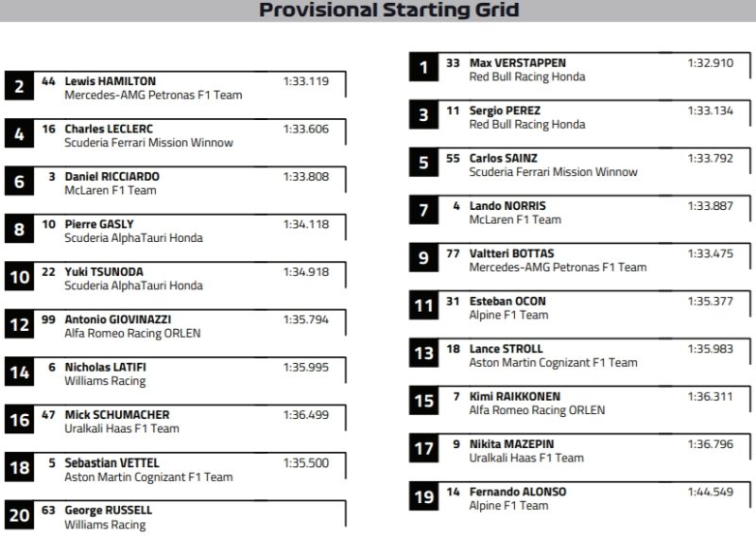Viewport: 756px width, 537px height.
Task: Select the position 20 grid box
Action: 20,515
